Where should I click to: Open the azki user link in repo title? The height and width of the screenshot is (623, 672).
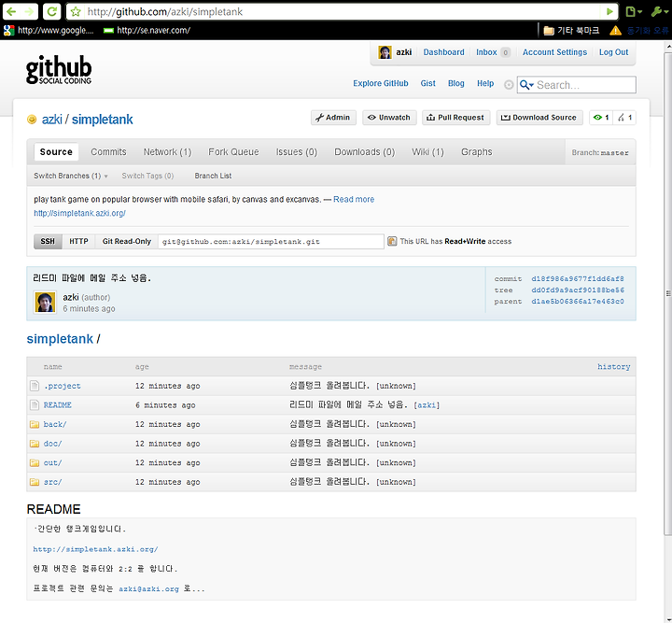pos(52,120)
